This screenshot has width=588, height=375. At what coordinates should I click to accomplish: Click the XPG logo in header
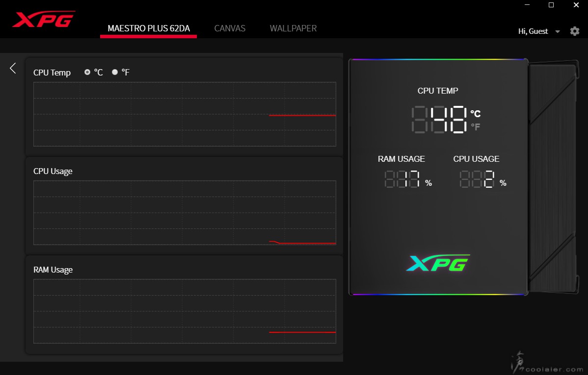[44, 19]
